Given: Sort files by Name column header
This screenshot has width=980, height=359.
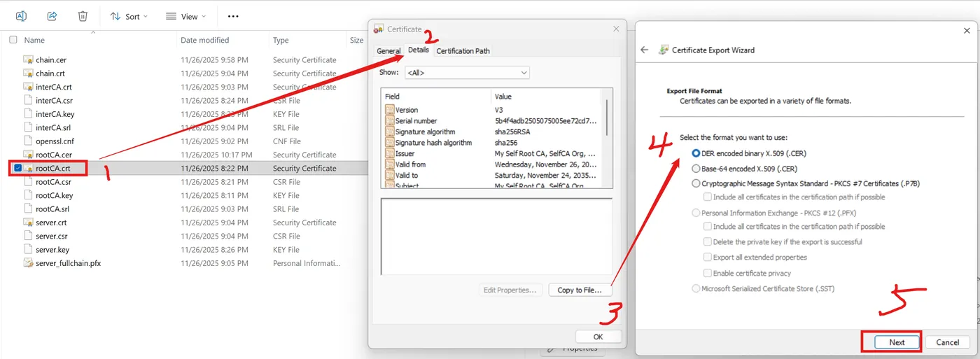Looking at the screenshot, I should pos(34,41).
